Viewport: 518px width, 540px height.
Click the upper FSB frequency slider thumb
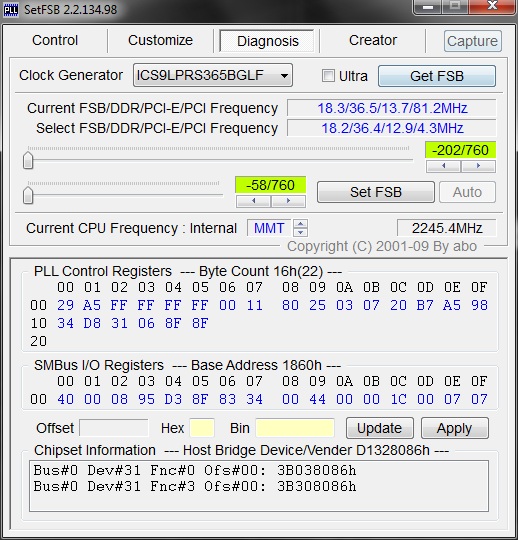[x=28, y=160]
